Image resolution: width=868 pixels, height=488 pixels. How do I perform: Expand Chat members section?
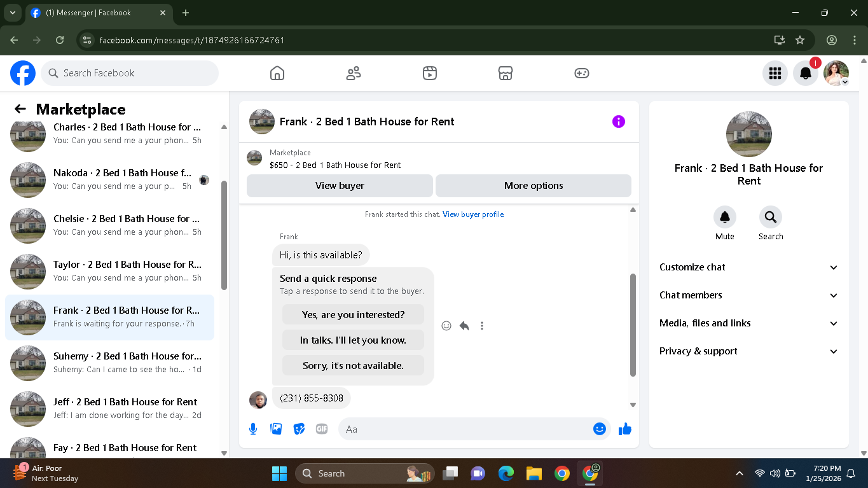(x=749, y=295)
